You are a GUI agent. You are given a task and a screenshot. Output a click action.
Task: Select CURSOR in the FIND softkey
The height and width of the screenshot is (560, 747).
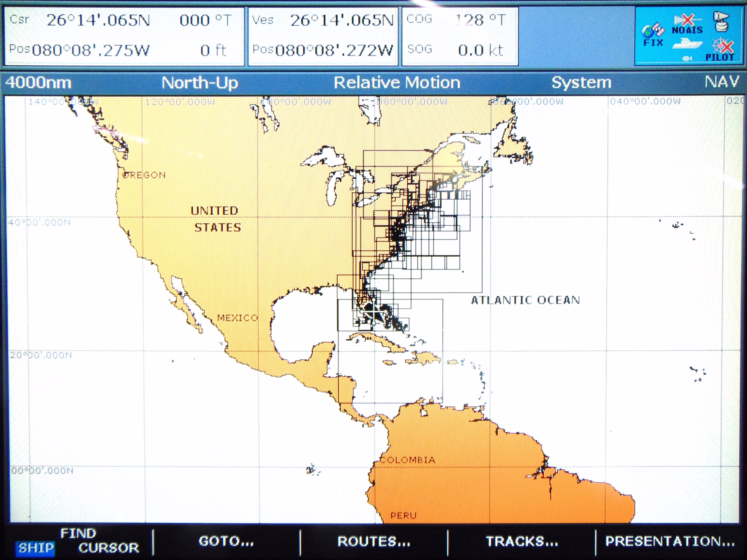(x=109, y=547)
